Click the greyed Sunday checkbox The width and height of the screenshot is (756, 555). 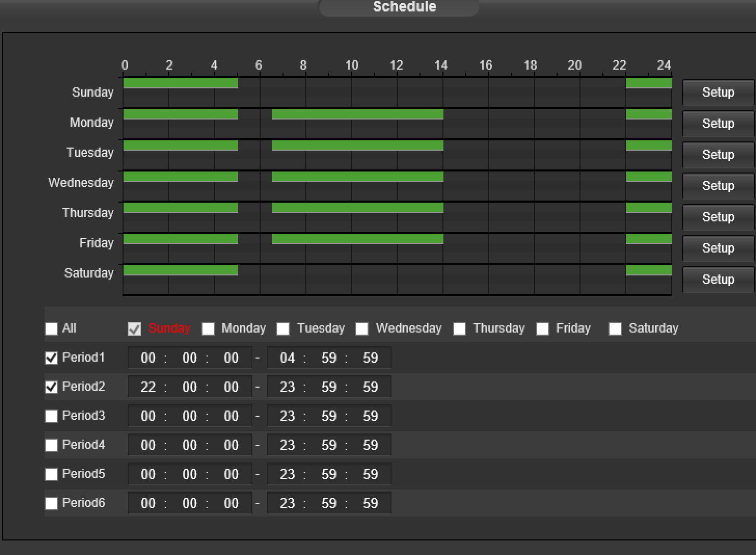134,329
